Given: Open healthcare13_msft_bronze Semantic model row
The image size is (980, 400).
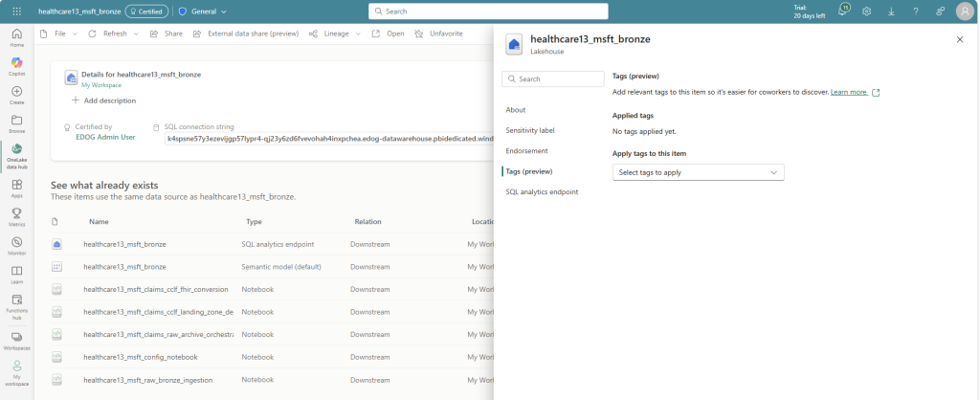Looking at the screenshot, I should [x=125, y=267].
